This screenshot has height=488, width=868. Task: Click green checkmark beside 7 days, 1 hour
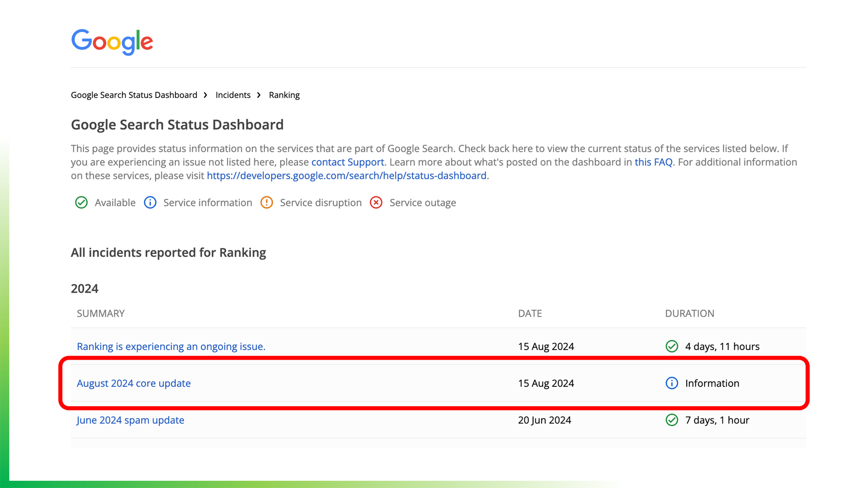(x=672, y=420)
